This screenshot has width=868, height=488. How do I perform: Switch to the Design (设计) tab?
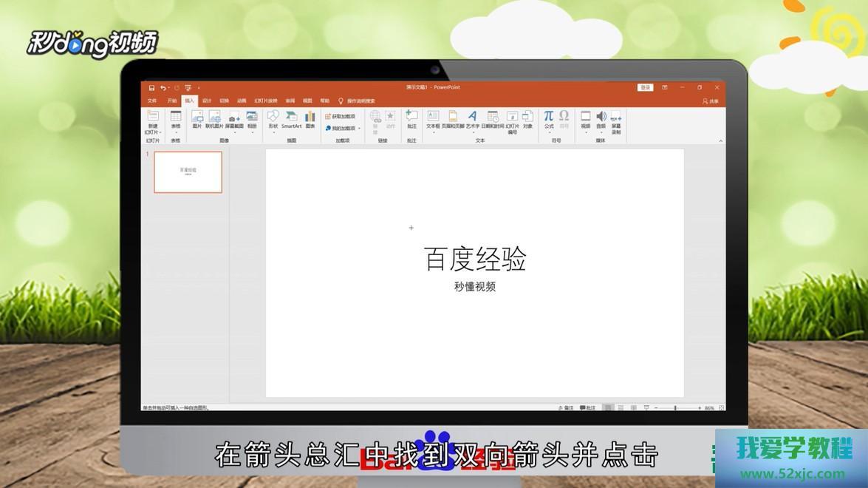point(207,101)
